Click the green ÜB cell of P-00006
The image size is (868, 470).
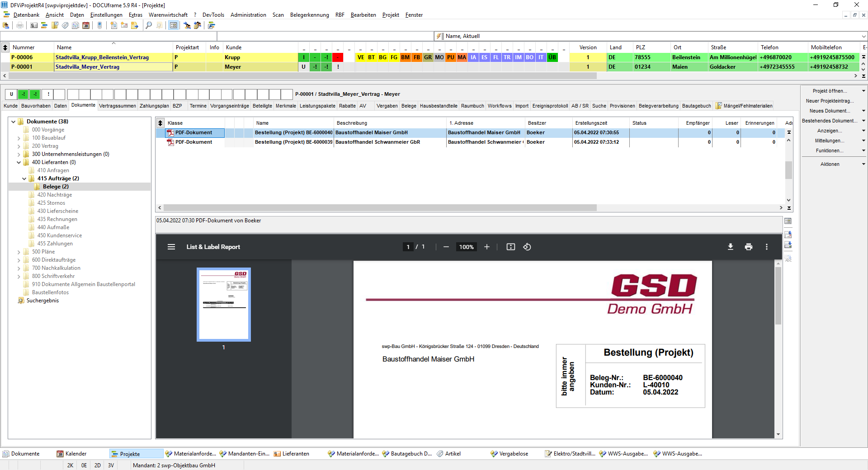(552, 57)
